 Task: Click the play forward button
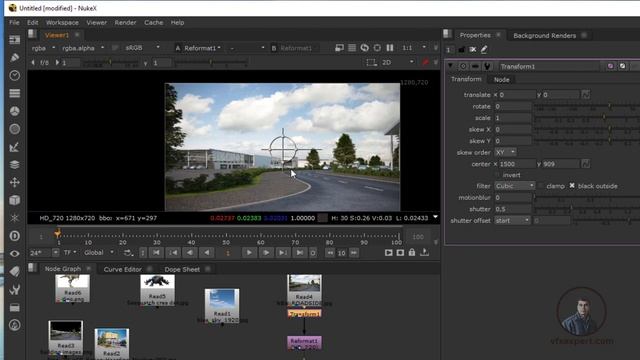[249, 253]
